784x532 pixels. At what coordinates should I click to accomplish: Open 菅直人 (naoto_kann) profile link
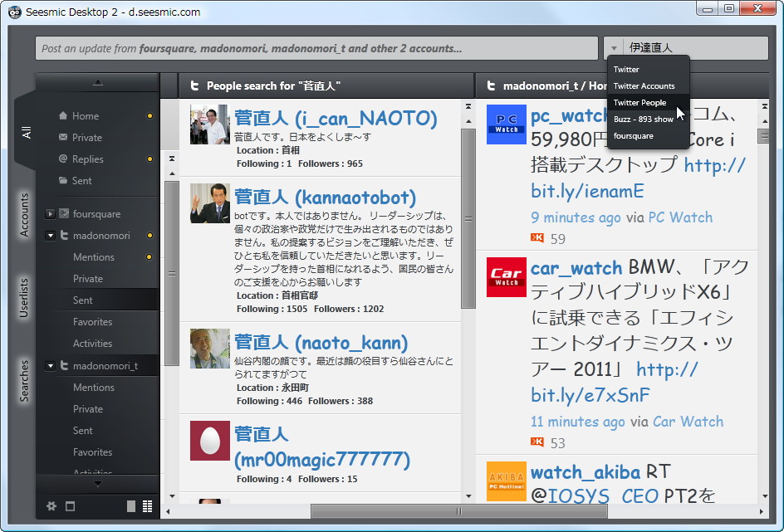click(321, 343)
